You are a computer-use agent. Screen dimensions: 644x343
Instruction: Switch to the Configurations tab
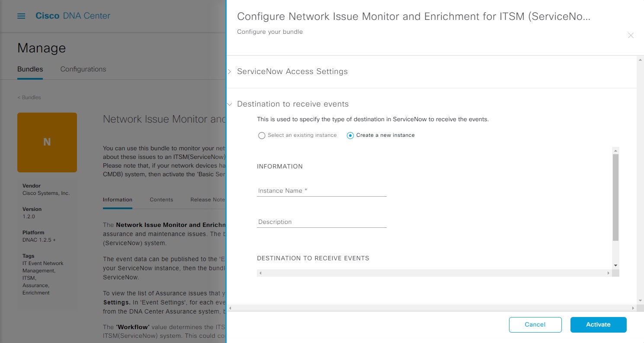[83, 69]
